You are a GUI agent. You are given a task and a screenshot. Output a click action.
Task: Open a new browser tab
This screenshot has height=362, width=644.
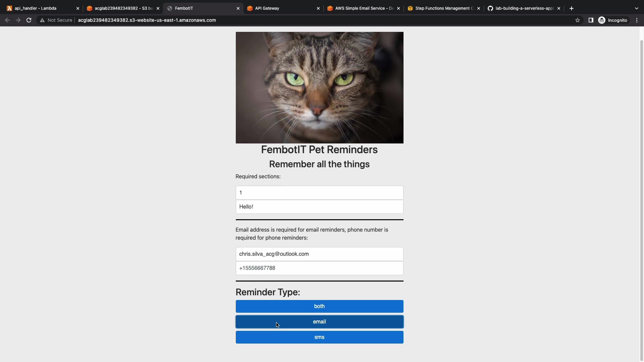point(572,8)
